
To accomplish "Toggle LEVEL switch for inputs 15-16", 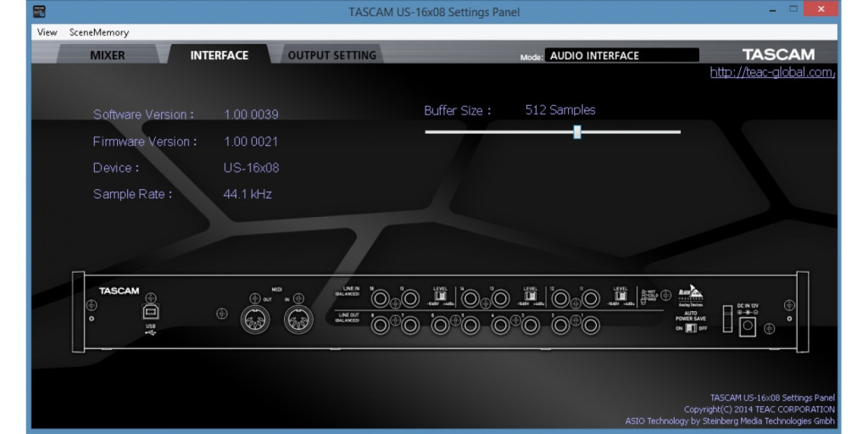I will coord(440,297).
